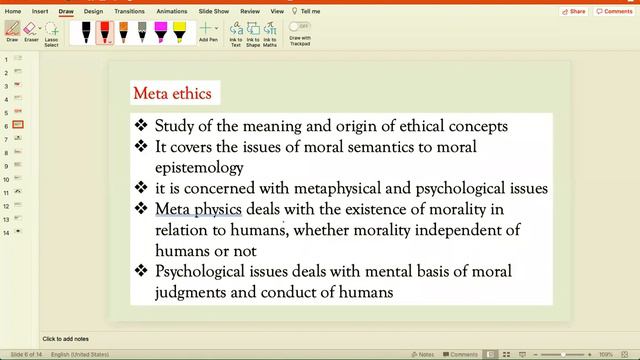Expand the Add Pen dropdown arrow
This screenshot has width=640, height=360.
[216, 29]
